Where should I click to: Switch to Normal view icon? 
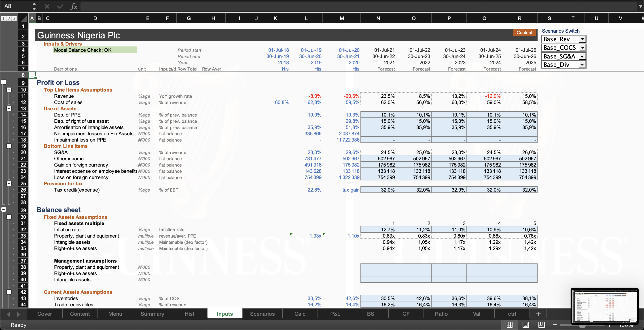[509, 325]
